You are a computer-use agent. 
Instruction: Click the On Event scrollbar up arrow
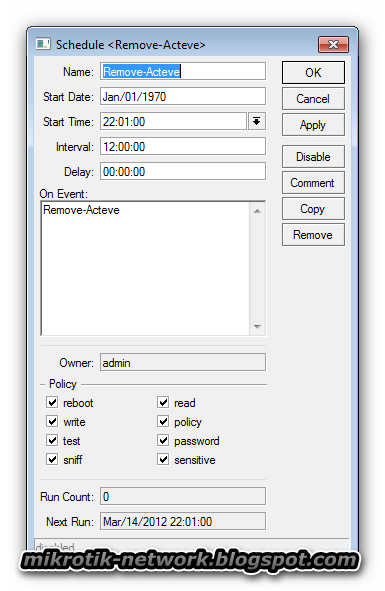[x=257, y=211]
